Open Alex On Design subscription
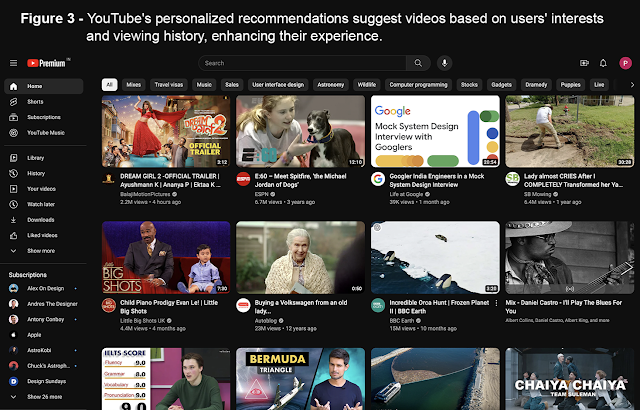Screen dimensions: 640x410 tap(44, 288)
